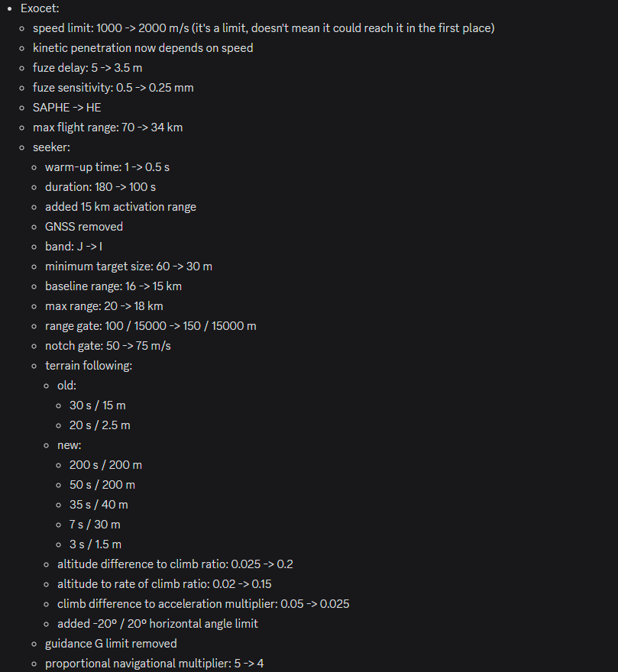Click 'kinetic penetration now depends on speed'
The height and width of the screenshot is (672, 618).
pyautogui.click(x=143, y=48)
